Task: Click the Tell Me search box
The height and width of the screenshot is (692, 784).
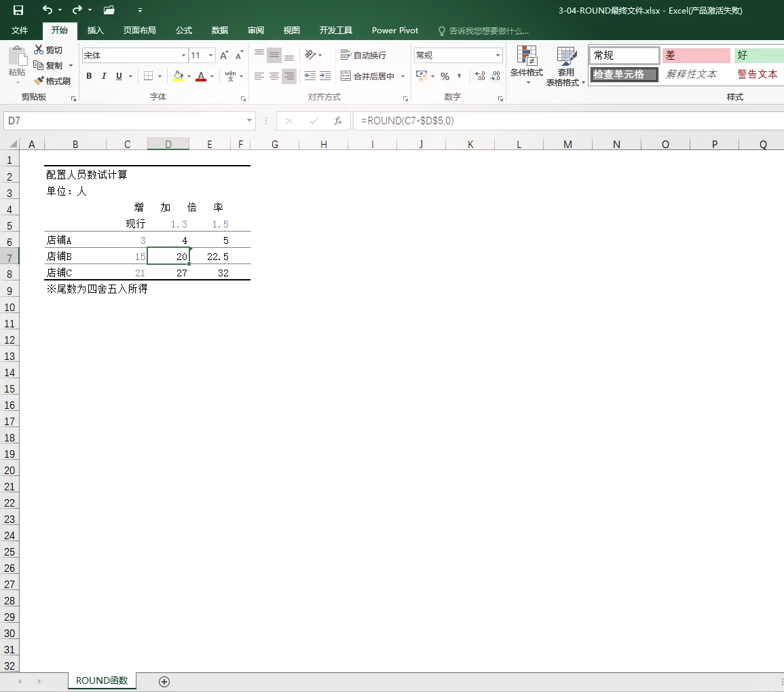Action: pos(483,31)
